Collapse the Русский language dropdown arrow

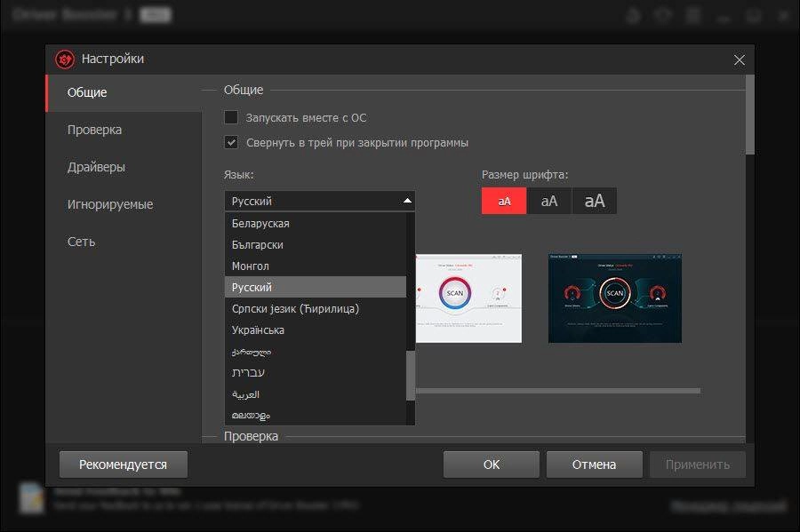pyautogui.click(x=407, y=201)
